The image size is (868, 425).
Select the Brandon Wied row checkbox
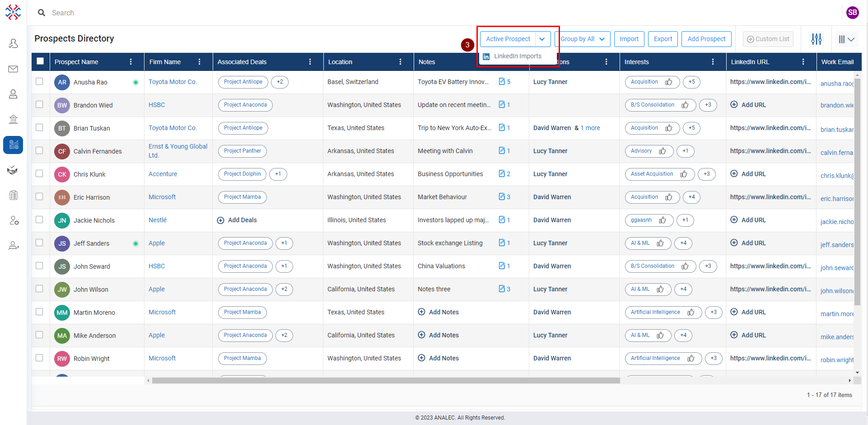(39, 104)
